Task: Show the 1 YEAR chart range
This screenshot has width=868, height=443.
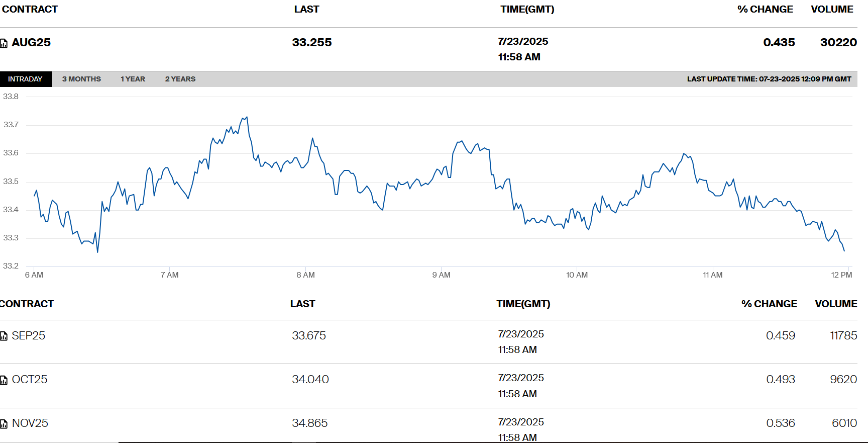Action: click(x=133, y=79)
